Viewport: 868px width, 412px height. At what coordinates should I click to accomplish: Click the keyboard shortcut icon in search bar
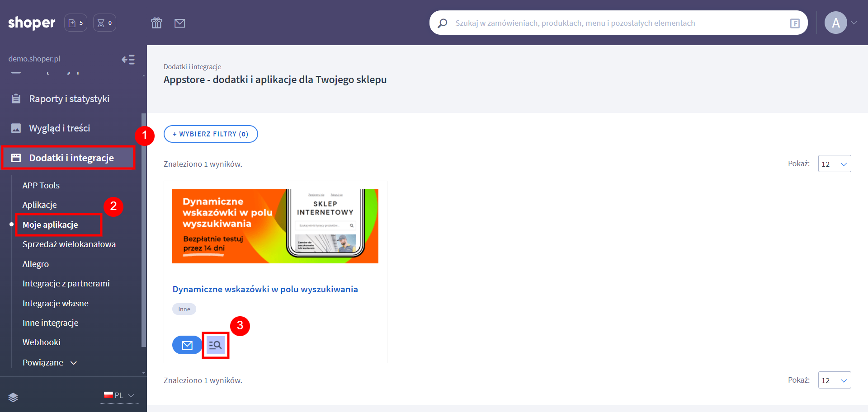794,23
